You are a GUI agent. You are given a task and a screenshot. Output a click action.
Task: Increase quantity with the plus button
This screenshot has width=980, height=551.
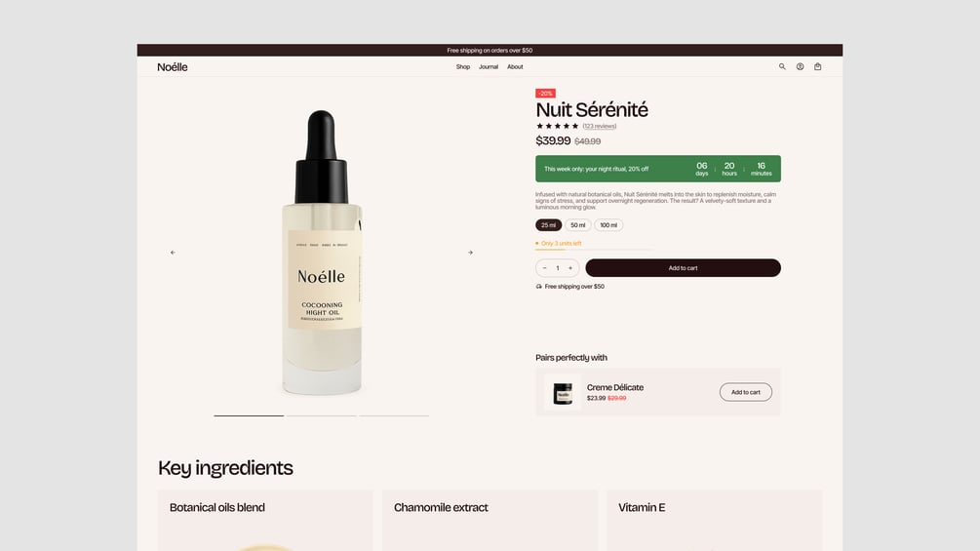tap(570, 268)
